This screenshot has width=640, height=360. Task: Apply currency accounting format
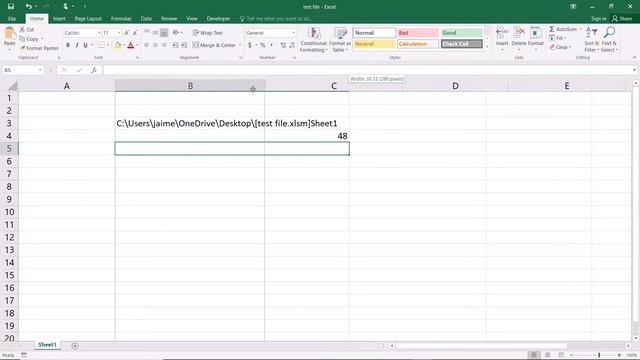coord(250,45)
